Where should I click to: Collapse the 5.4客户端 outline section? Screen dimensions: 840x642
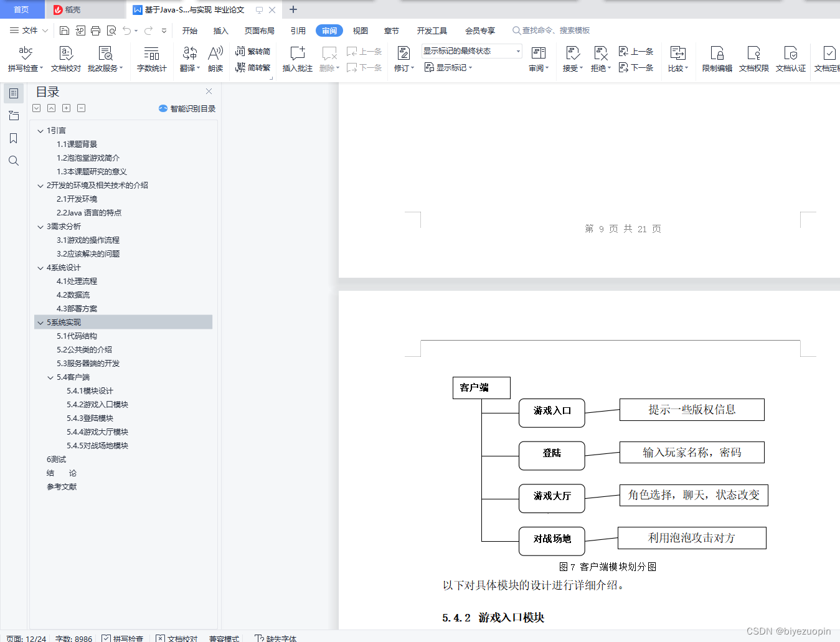[50, 377]
